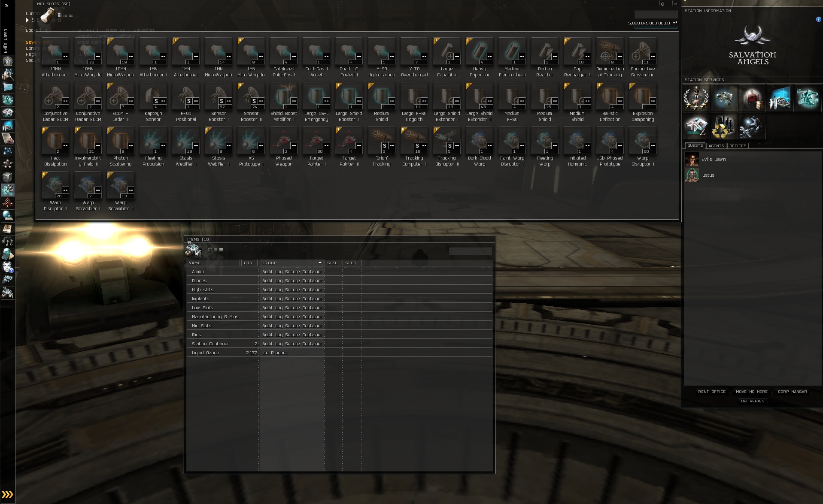Viewport: 823px width, 504px height.
Task: Expand the white triangle beside current location
Action: [x=27, y=20]
